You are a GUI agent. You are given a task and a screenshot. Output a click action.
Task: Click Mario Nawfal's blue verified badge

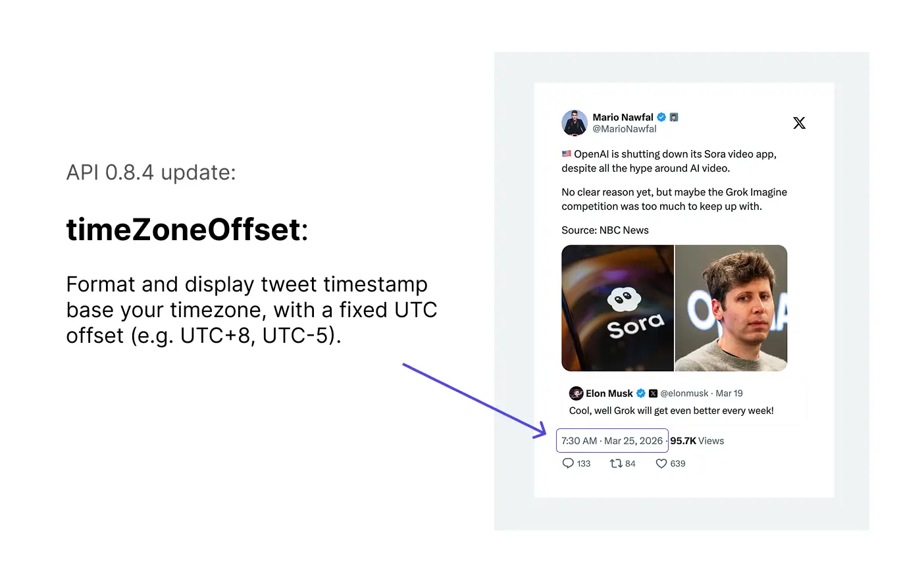(661, 117)
